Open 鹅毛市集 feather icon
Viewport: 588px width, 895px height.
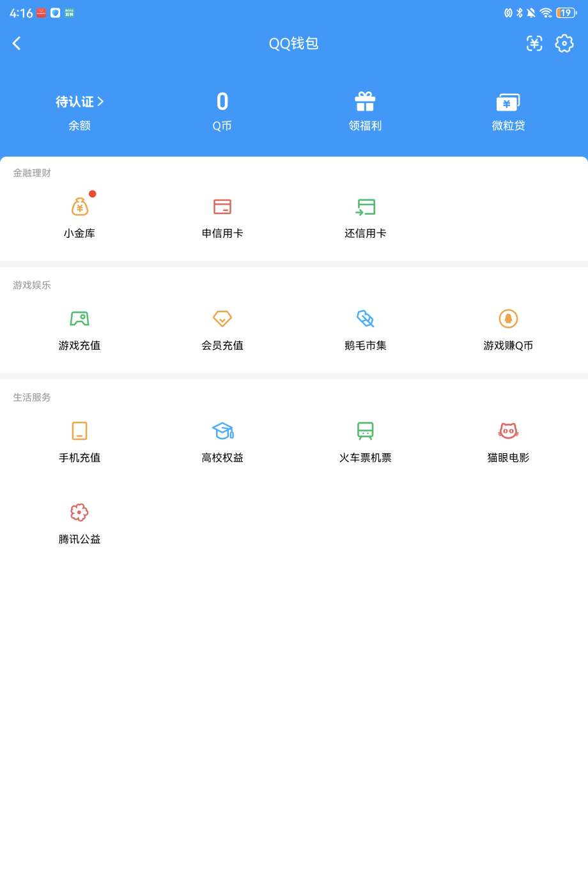click(x=366, y=318)
